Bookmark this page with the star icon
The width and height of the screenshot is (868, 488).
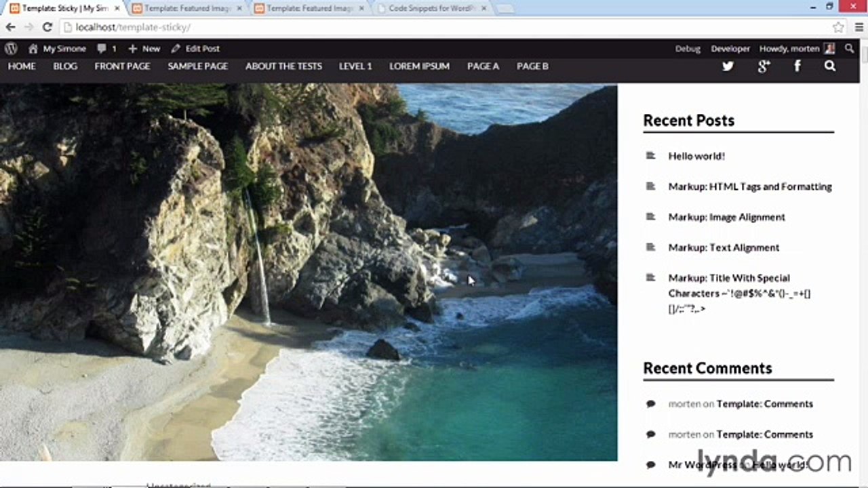click(838, 27)
